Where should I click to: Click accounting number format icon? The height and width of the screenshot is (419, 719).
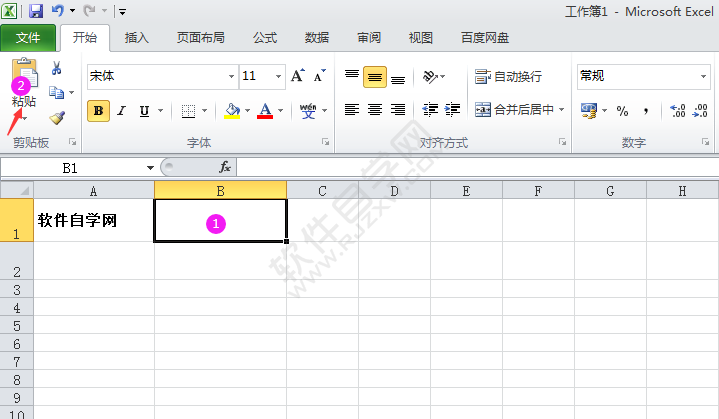(x=589, y=110)
